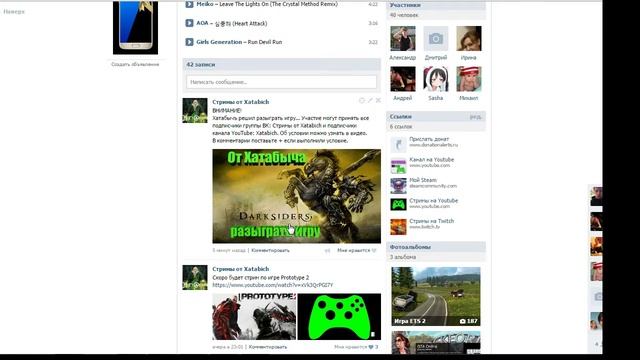Open the Darksiders giveaway image
The height and width of the screenshot is (360, 640).
296,196
